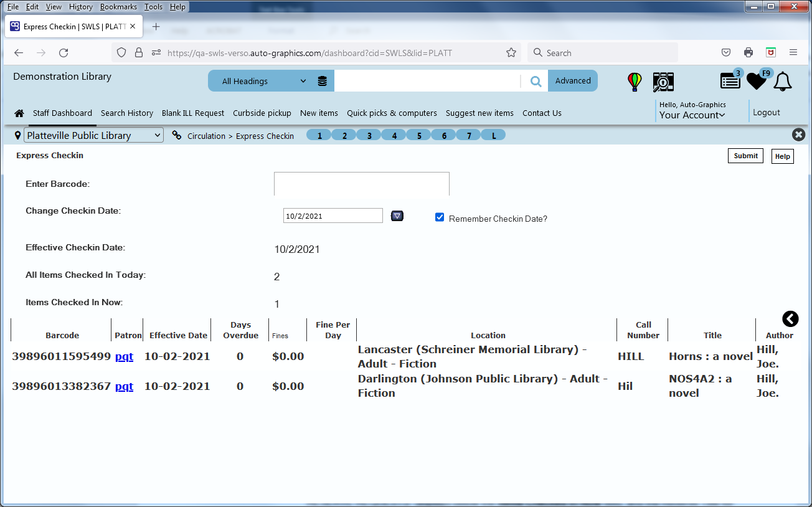Select shortcut pill 1
The image size is (812, 507).
[319, 135]
